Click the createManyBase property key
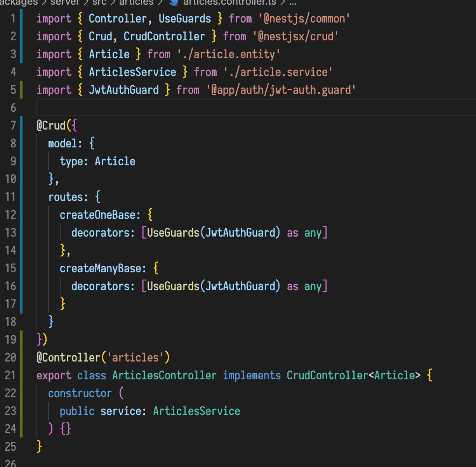This screenshot has height=467, width=476. pyautogui.click(x=101, y=268)
